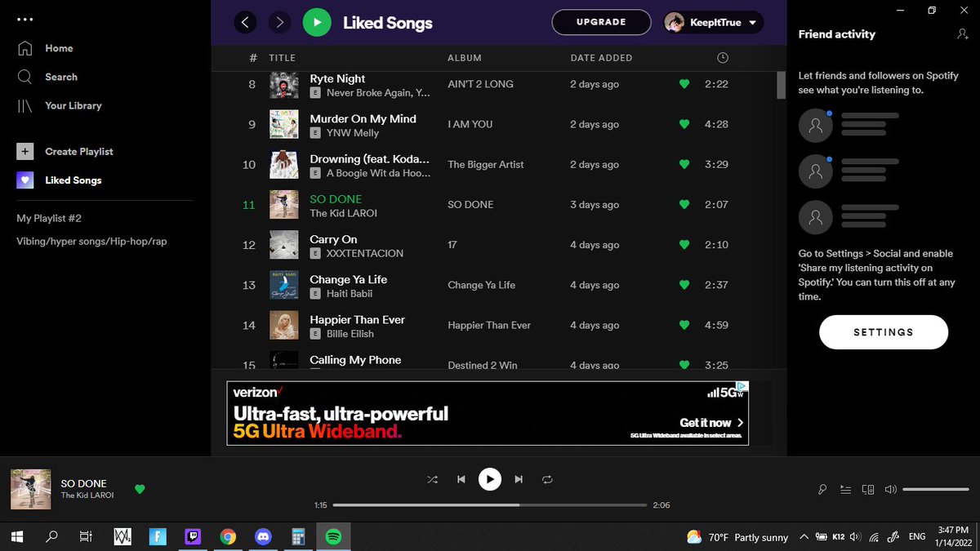Go back with the left arrow button

(x=245, y=22)
